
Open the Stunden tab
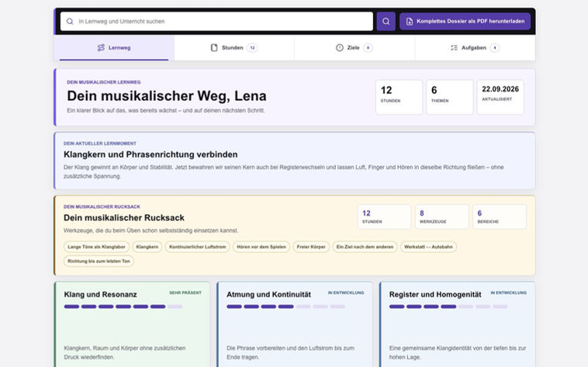tap(234, 47)
